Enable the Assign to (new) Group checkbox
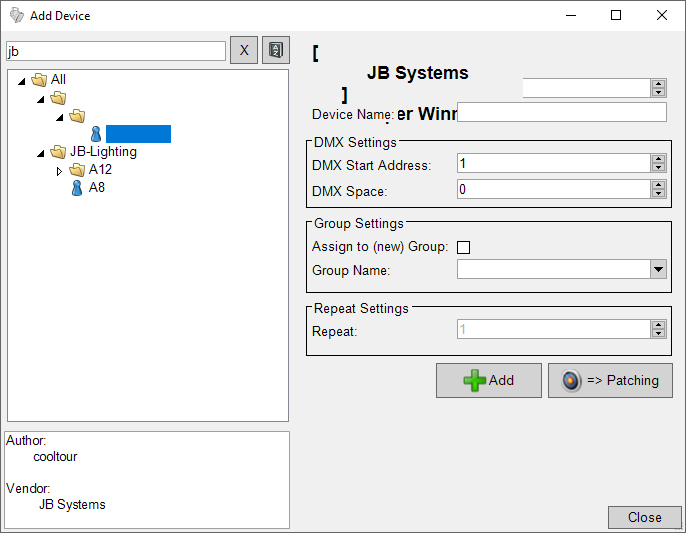686x533 pixels. pyautogui.click(x=463, y=247)
